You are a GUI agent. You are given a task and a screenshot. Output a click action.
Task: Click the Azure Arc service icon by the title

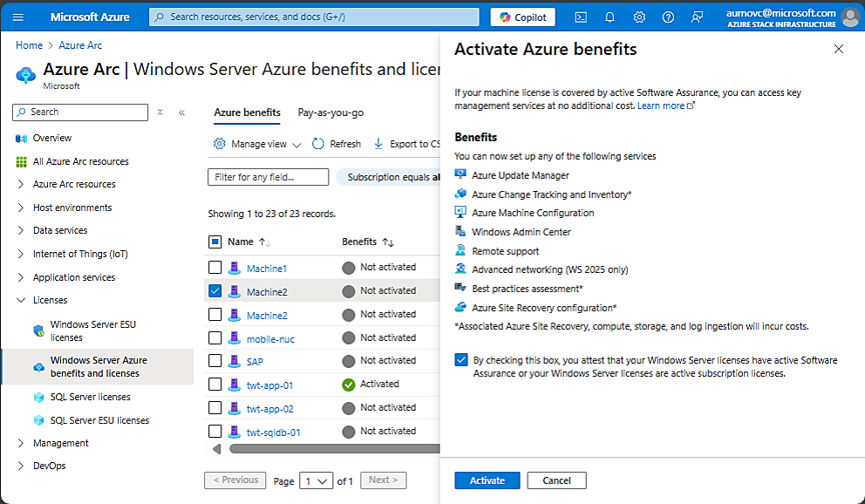[26, 75]
